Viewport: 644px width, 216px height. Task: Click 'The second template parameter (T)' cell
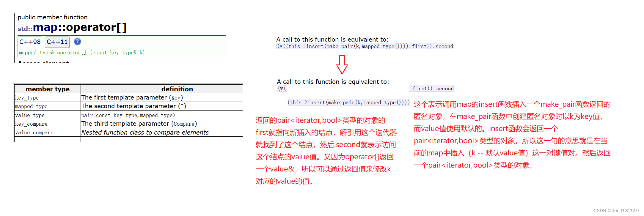tap(162, 106)
